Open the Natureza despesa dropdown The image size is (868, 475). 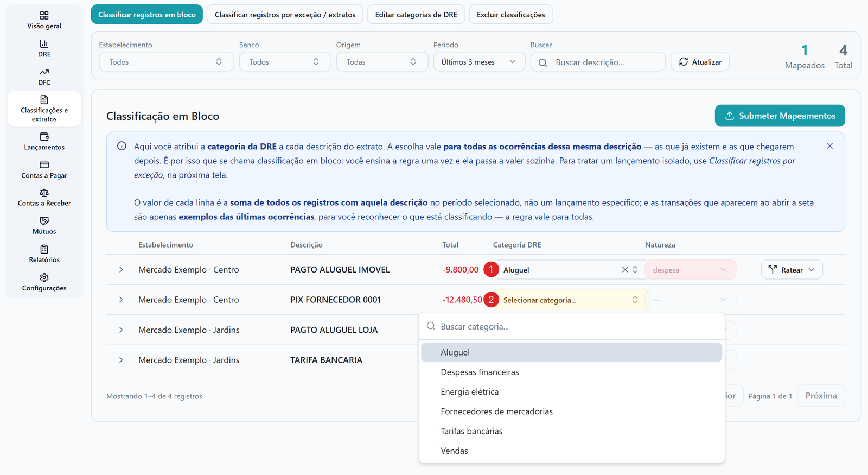(x=690, y=270)
